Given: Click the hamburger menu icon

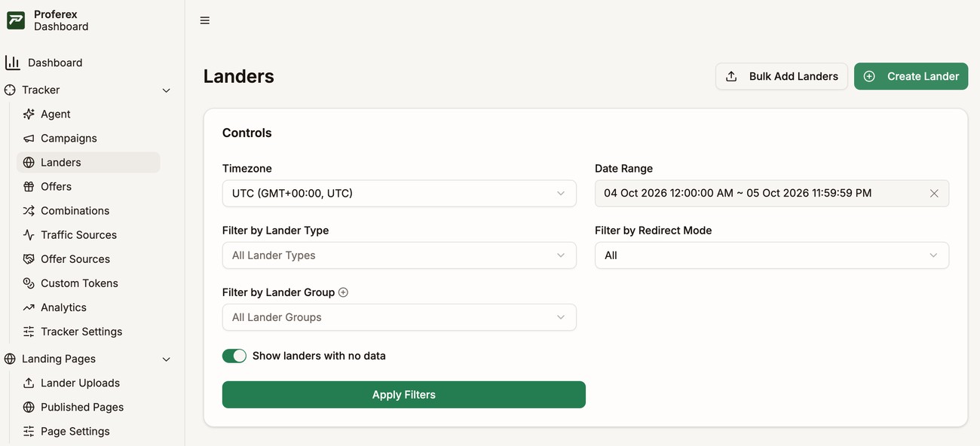Looking at the screenshot, I should [x=204, y=20].
